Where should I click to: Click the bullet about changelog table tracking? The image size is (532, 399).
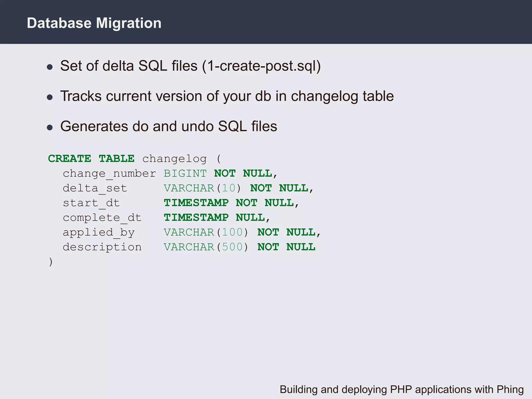(227, 96)
